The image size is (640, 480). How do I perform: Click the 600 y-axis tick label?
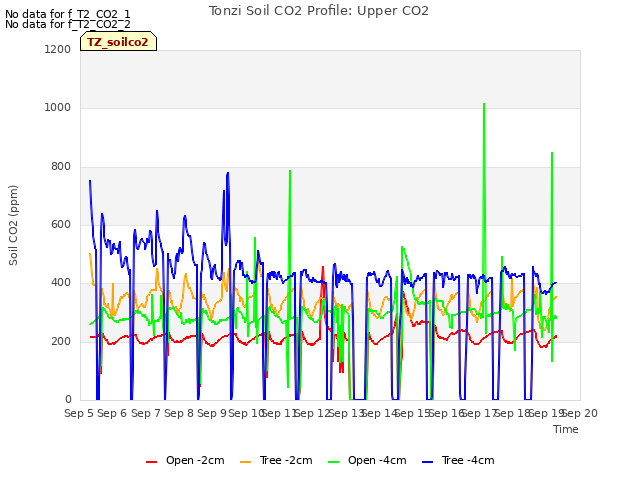tap(61, 224)
